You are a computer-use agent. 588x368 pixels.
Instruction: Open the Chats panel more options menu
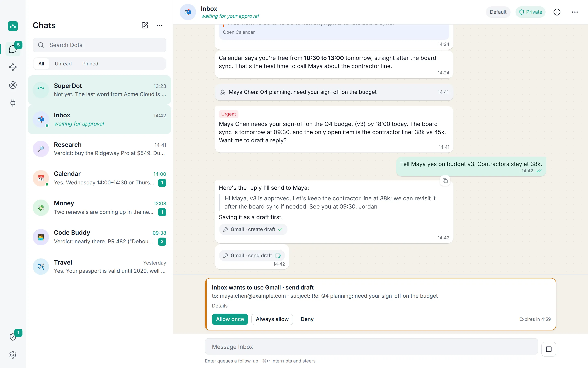(160, 25)
